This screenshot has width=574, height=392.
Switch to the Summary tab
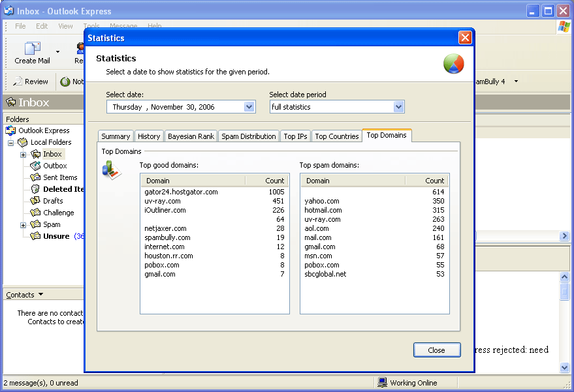pyautogui.click(x=116, y=136)
